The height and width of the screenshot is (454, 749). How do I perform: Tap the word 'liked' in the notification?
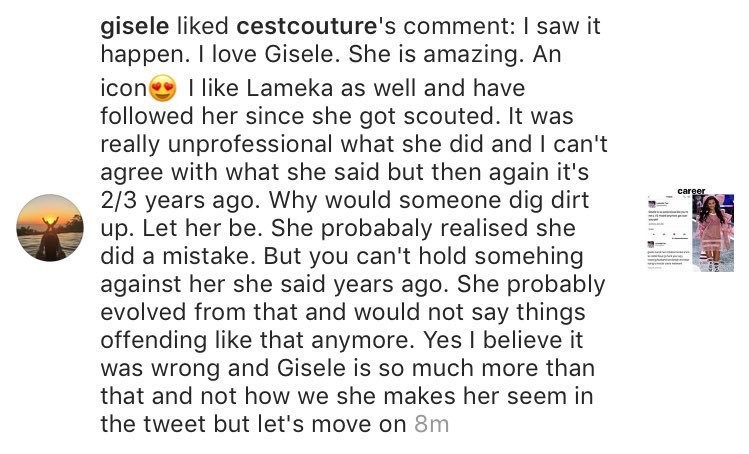203,26
